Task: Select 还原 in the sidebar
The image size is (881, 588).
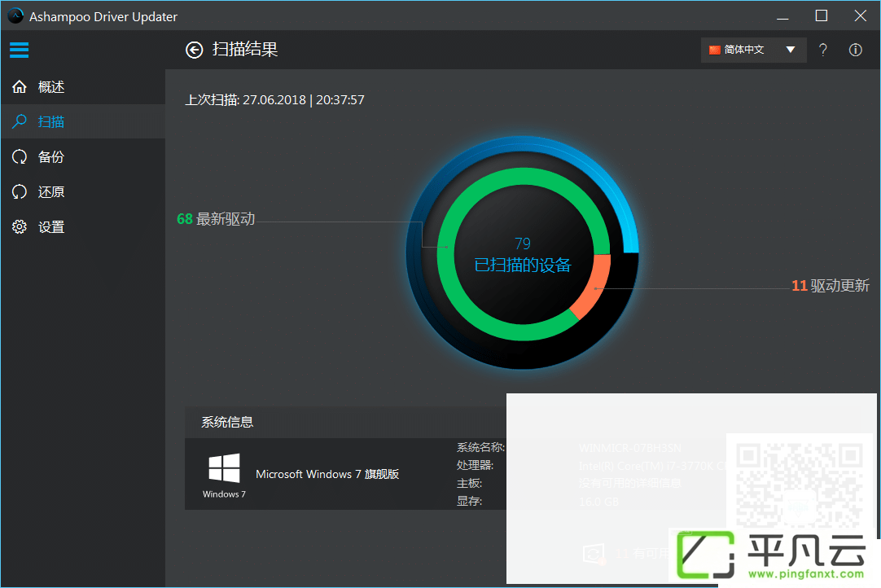Action: pos(83,191)
